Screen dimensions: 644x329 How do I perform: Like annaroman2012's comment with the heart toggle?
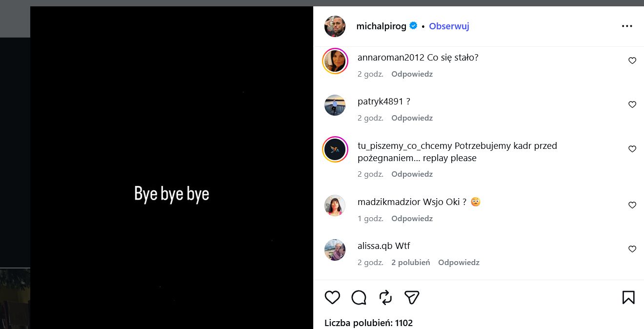click(632, 61)
